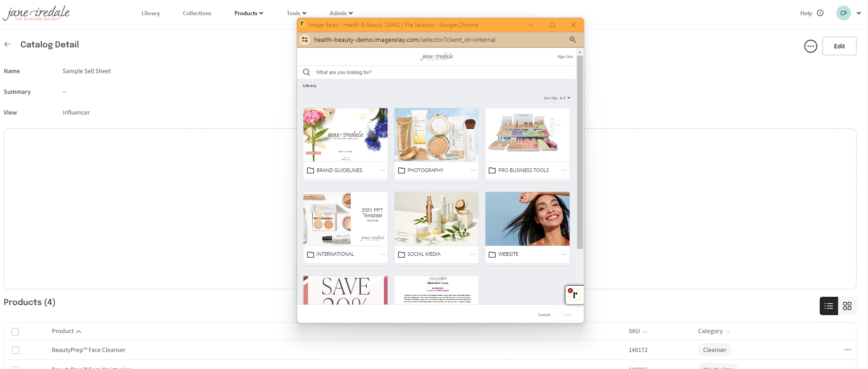868x369 pixels.
Task: Open Website folder options dots
Action: tap(564, 254)
